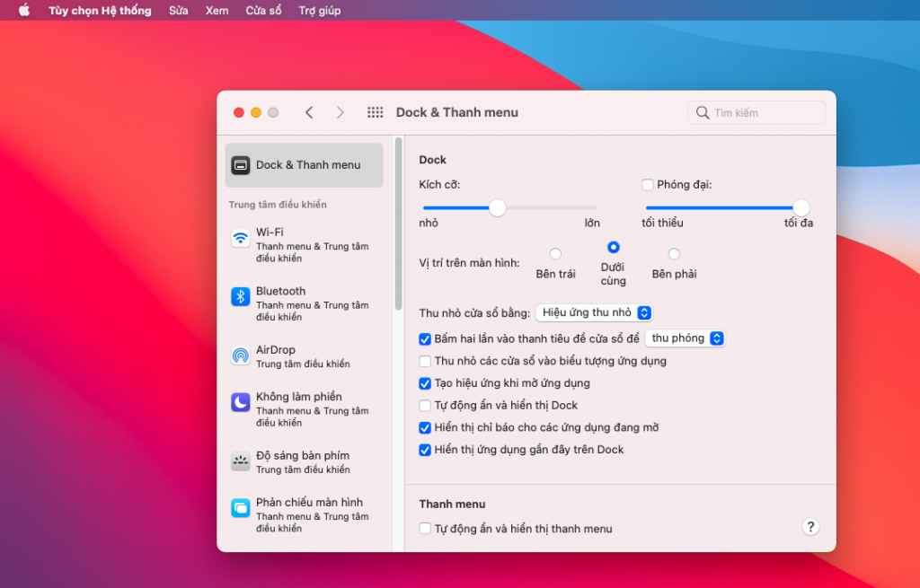Uncheck Hiển thị ứng dụng gần đây trên Dock
Screen dimensions: 920x588
click(425, 451)
